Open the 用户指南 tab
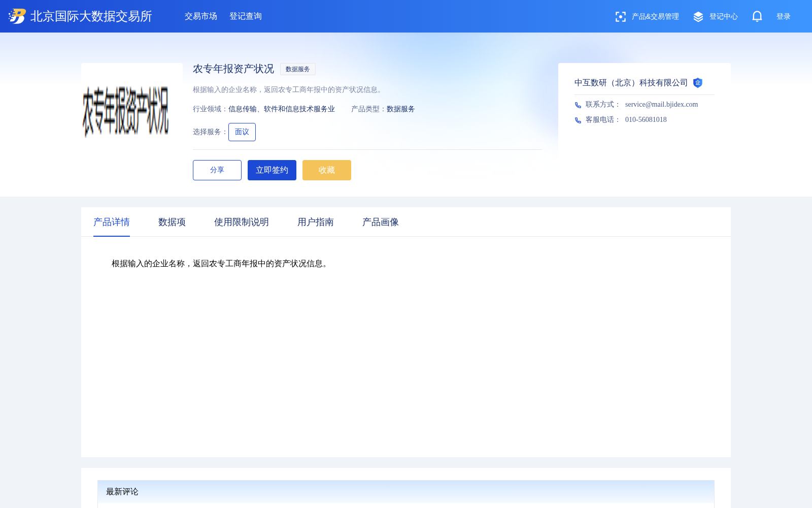Screen dimensions: 812x508 316,222
